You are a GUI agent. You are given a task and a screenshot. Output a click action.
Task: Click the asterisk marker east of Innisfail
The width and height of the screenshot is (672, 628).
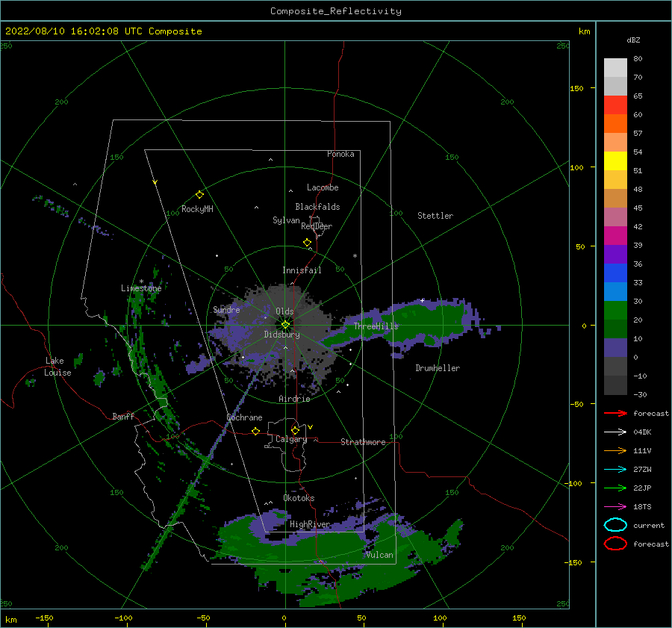click(355, 256)
